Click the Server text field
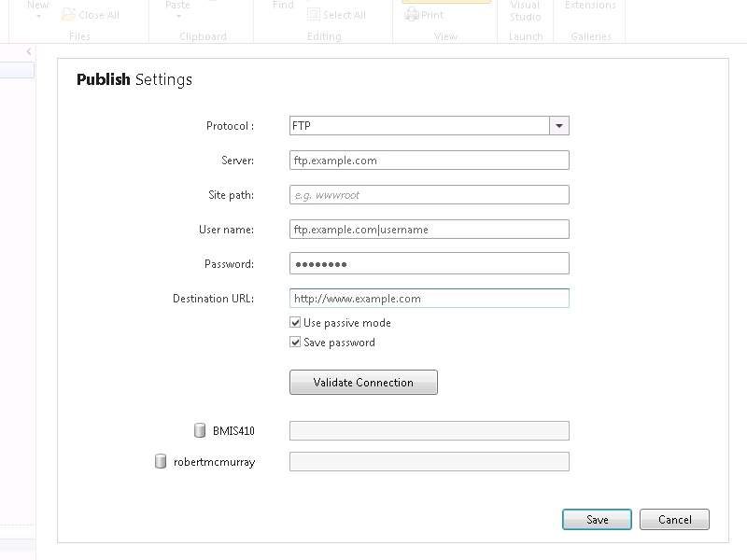The width and height of the screenshot is (747, 560). pos(429,161)
